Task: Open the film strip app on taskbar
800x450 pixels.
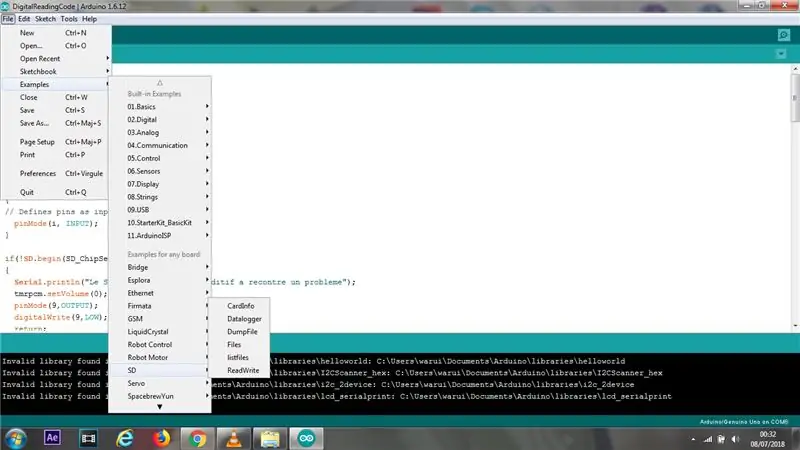Action: tap(88, 438)
